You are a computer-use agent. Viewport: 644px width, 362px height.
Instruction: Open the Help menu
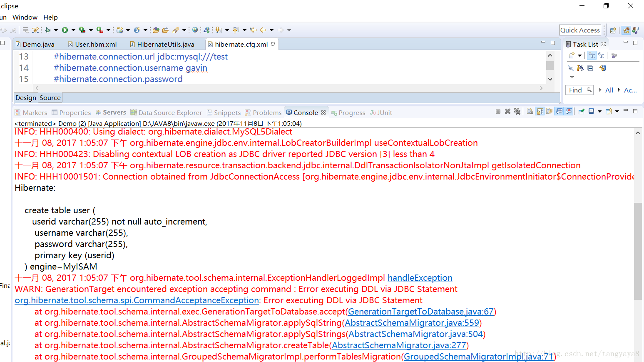(x=50, y=17)
